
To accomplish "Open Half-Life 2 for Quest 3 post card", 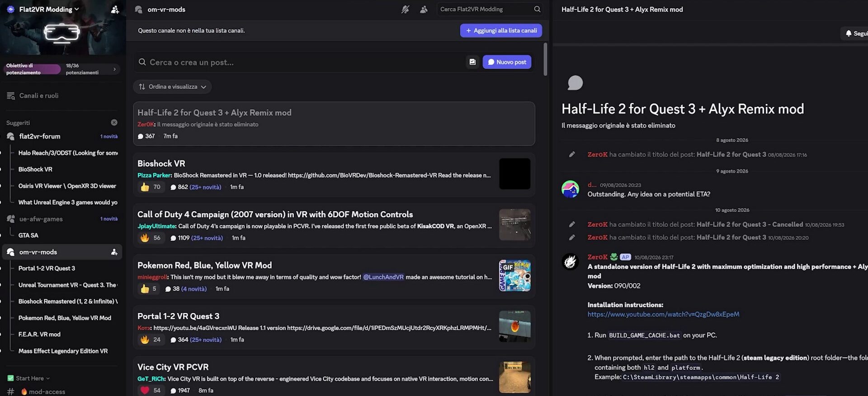I will (x=334, y=124).
